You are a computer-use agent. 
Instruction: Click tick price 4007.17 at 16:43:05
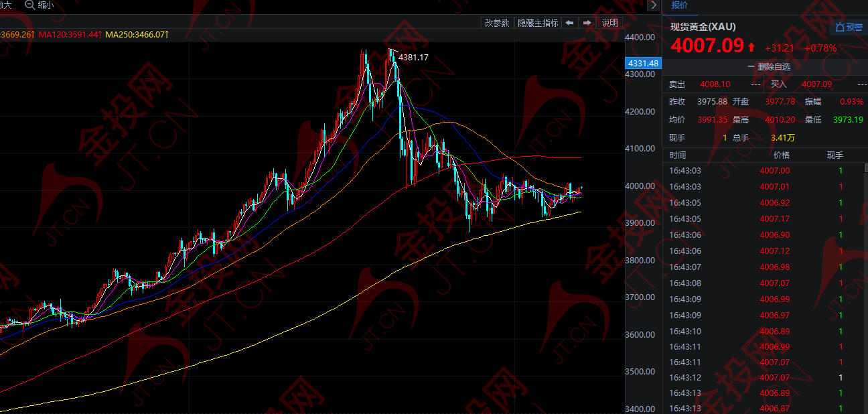(x=775, y=219)
